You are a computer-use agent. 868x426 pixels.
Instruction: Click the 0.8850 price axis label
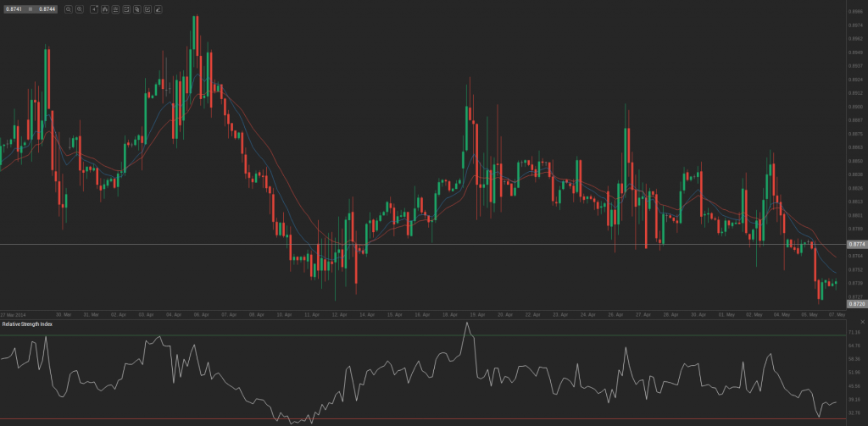click(855, 161)
